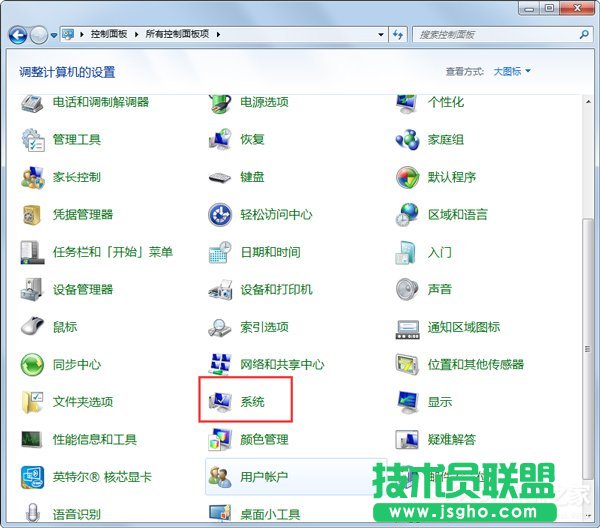Open the 电源选项 power options icon

coord(220,103)
